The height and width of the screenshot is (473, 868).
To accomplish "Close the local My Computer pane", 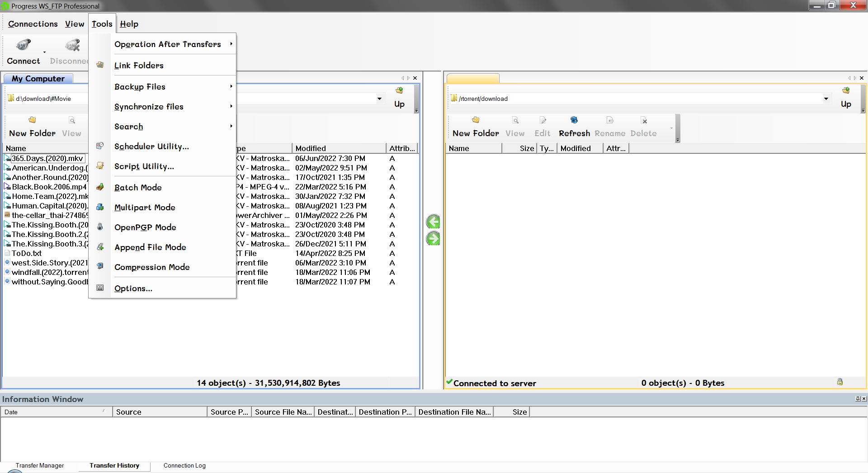I will point(415,78).
